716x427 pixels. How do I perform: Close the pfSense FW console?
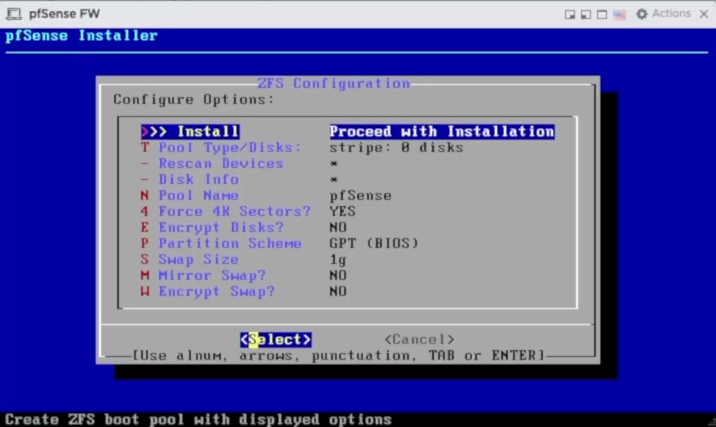coord(704,14)
